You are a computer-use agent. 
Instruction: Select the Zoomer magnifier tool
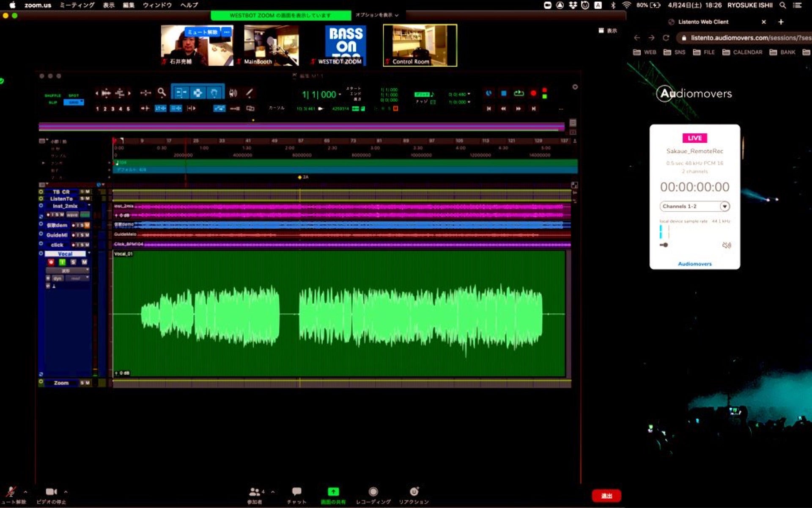pos(162,92)
